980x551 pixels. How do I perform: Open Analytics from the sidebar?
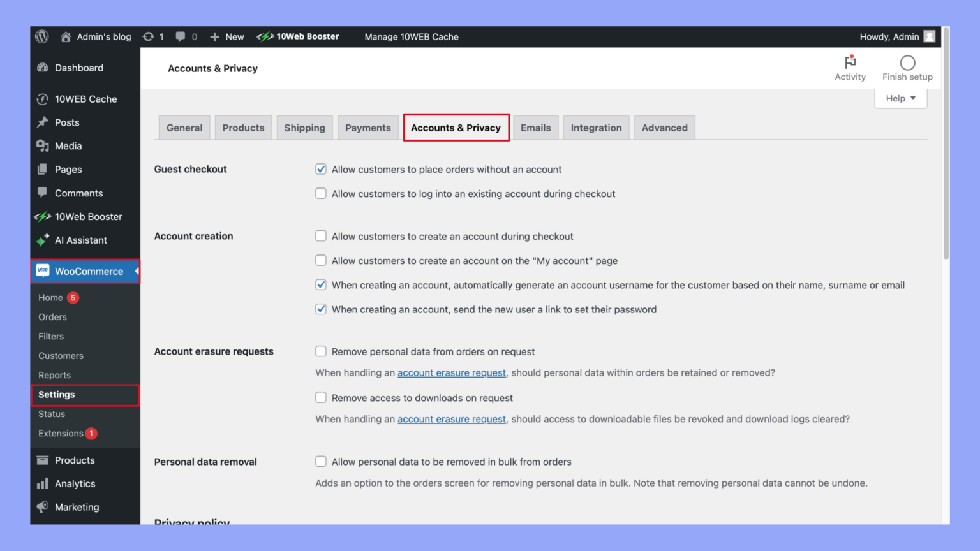[x=75, y=483]
